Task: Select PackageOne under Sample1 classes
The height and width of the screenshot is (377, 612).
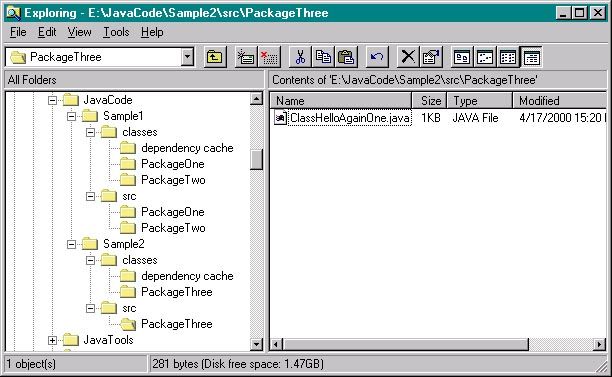Action: [x=173, y=164]
